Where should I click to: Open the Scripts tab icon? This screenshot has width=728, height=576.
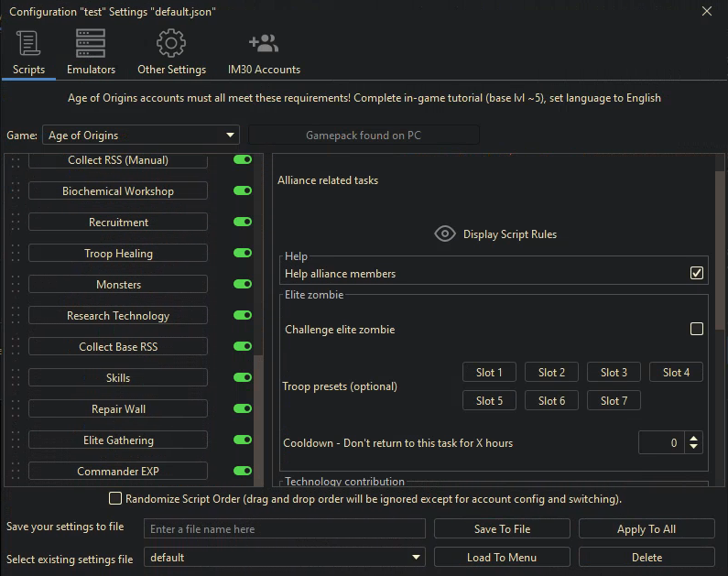28,44
